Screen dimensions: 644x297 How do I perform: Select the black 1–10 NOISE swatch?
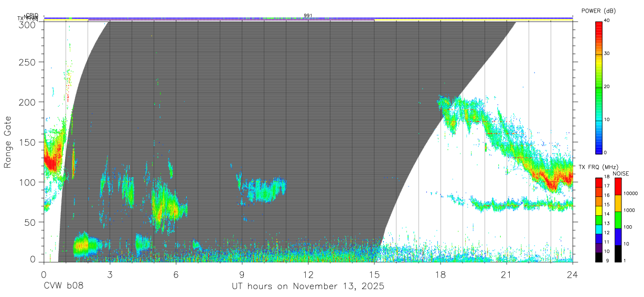618,254
